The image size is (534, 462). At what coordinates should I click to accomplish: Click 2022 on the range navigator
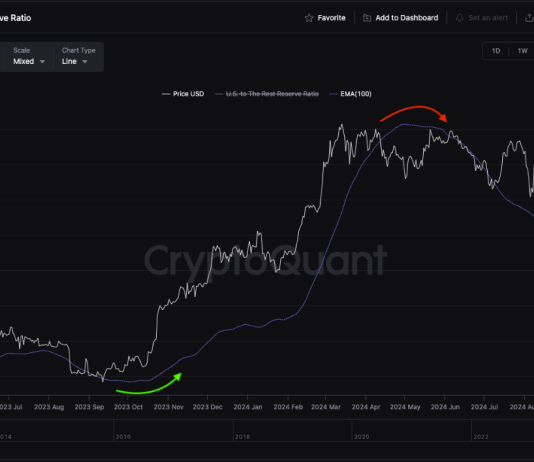click(481, 437)
